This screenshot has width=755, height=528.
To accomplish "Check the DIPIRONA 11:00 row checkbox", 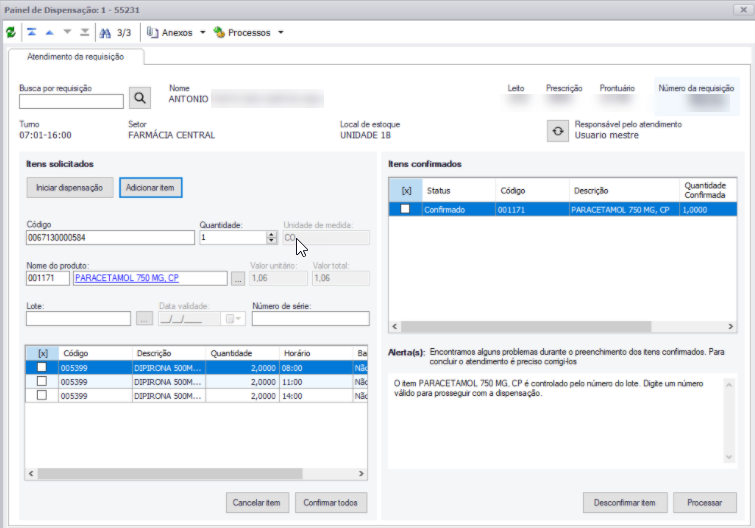I will [x=42, y=382].
